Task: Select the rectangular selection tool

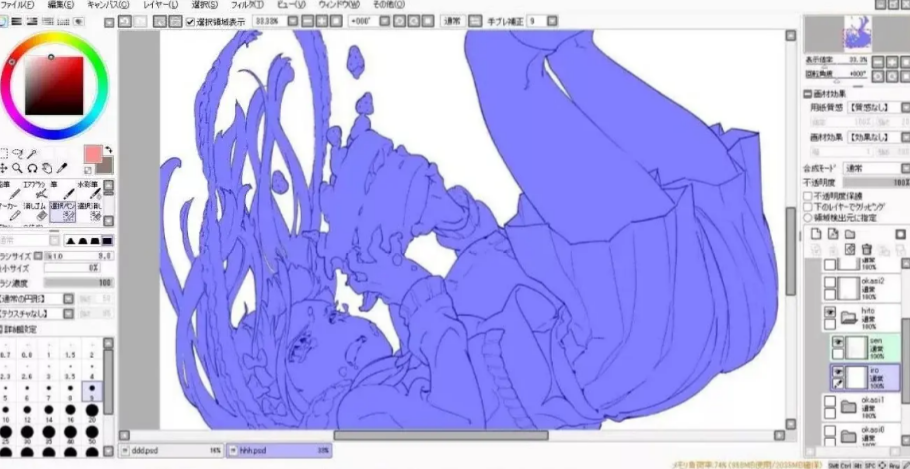Action: coord(3,153)
